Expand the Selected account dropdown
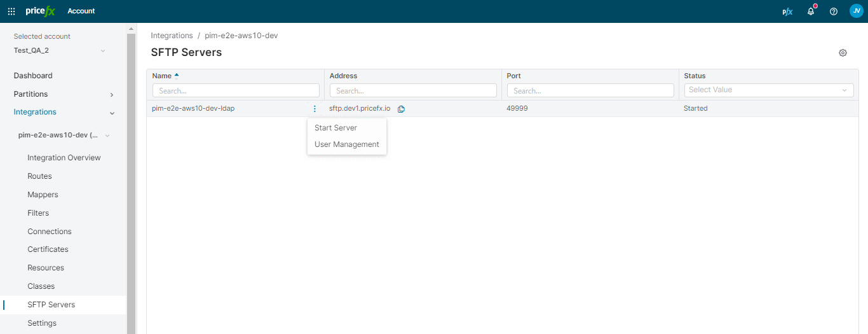Screen dimensions: 868x334 [103, 51]
